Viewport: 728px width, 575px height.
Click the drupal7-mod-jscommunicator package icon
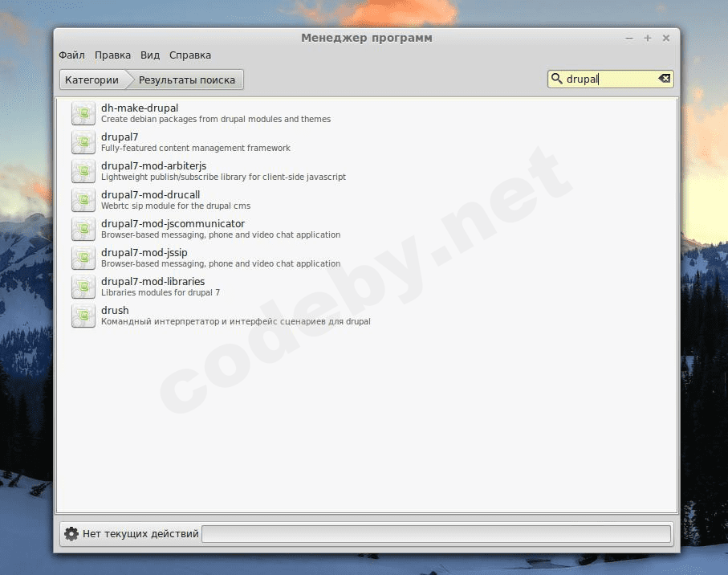83,229
